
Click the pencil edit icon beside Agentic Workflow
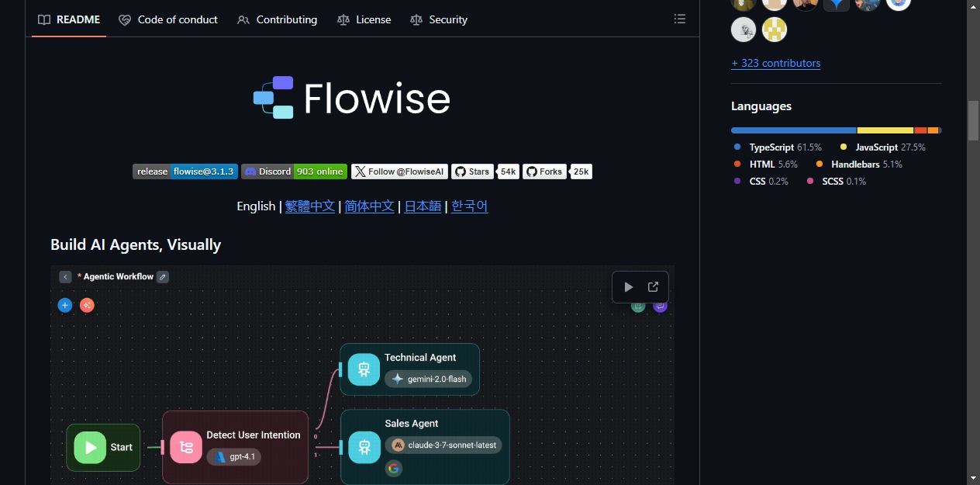pyautogui.click(x=163, y=276)
